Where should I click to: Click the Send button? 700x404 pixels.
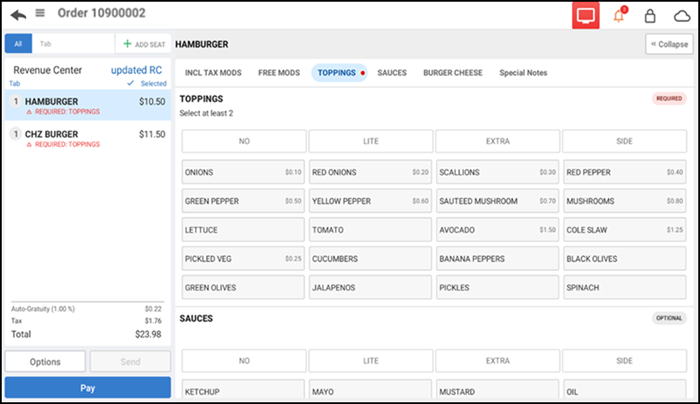click(130, 362)
